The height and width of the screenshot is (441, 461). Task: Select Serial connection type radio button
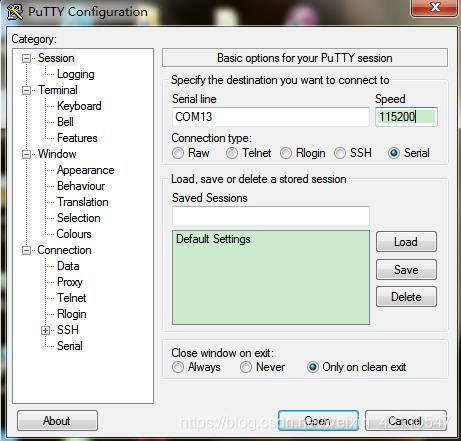[394, 153]
